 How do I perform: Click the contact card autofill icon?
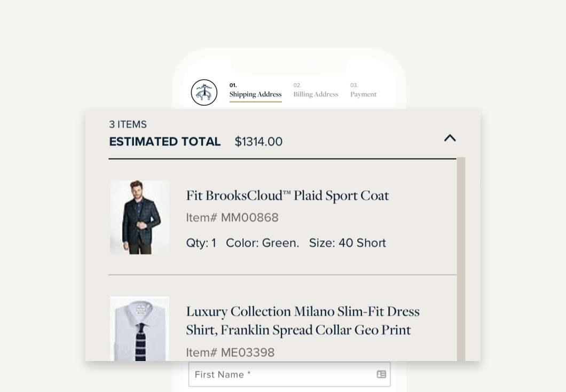(x=381, y=374)
